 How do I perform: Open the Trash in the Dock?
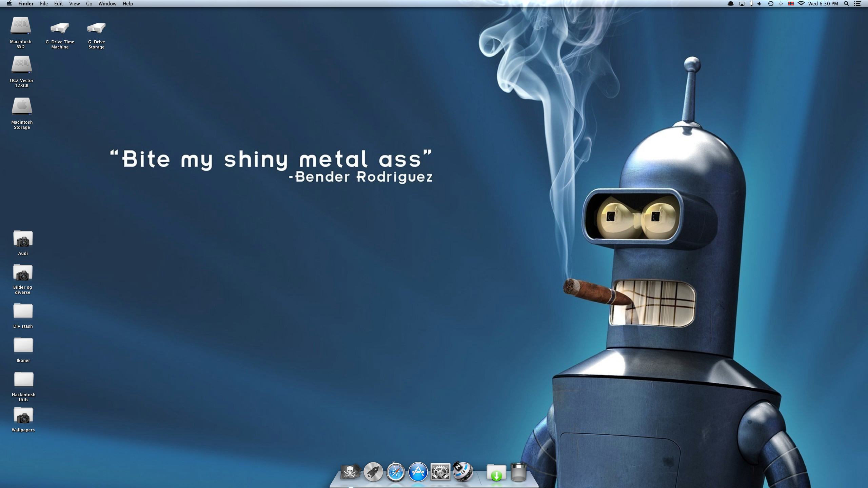pos(518,472)
